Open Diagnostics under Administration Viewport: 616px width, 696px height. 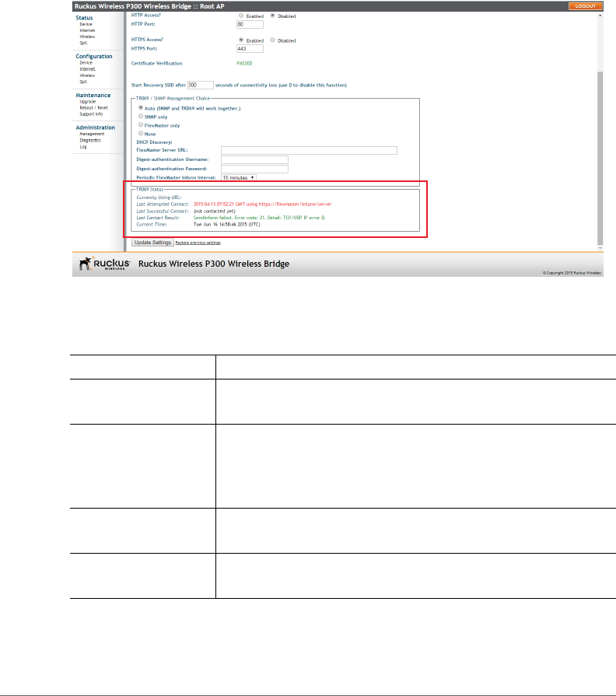[90, 140]
